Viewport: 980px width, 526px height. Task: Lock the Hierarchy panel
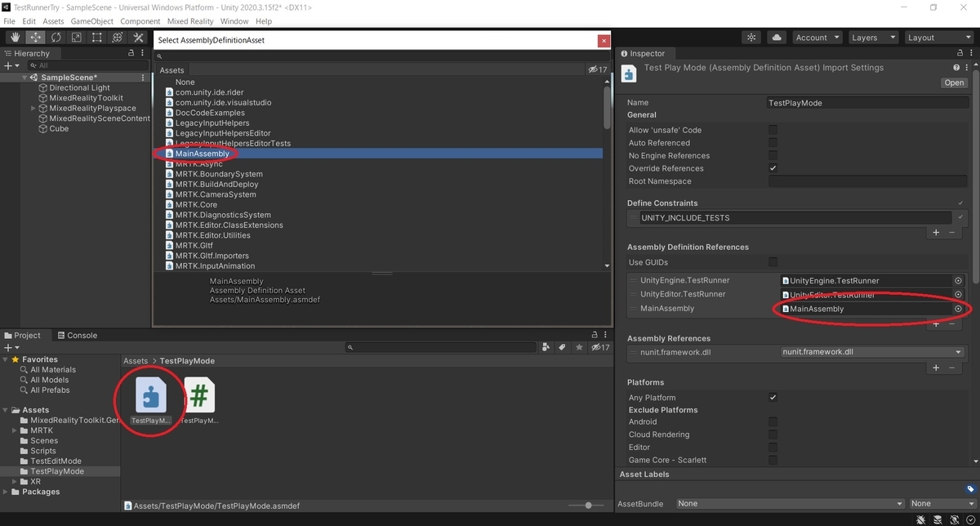[x=132, y=53]
